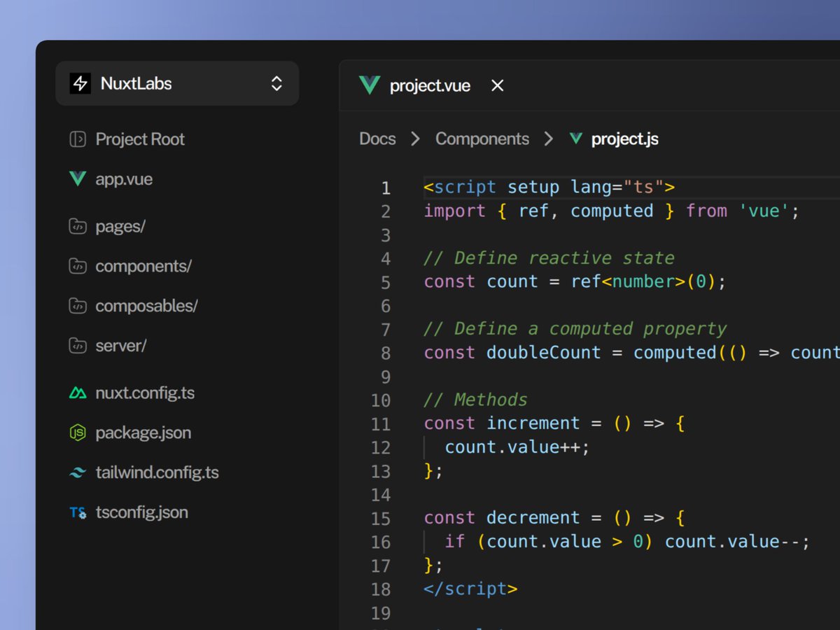Click the Nuxt icon beside nuxt.config.ts
This screenshot has height=630, width=840.
point(77,393)
